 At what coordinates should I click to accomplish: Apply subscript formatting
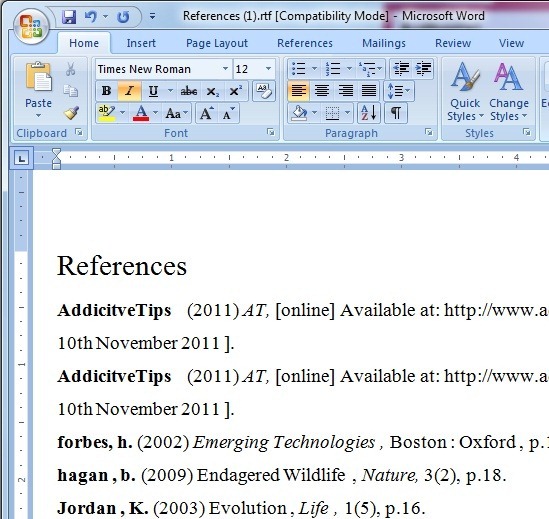tap(212, 91)
